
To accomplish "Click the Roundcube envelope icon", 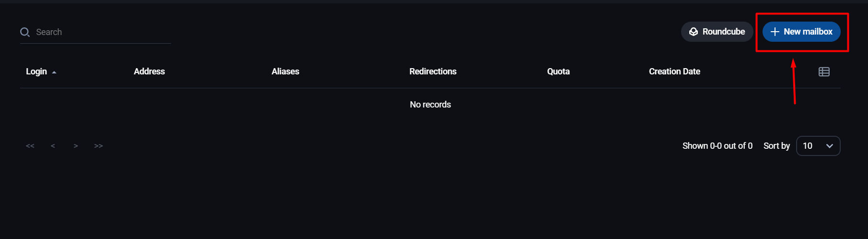I will coord(694,32).
